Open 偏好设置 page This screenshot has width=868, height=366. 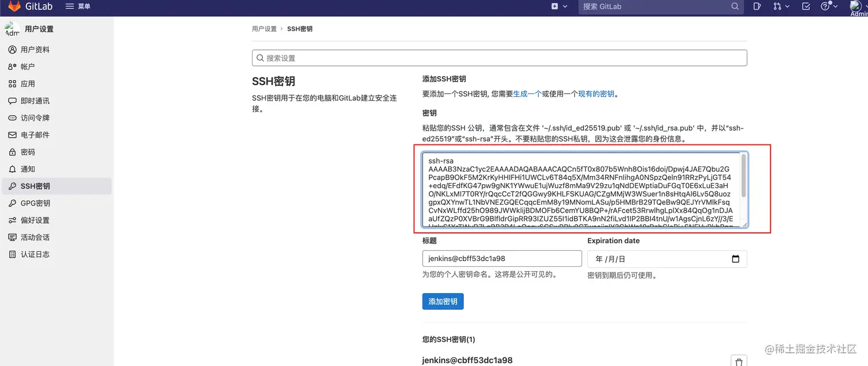click(x=57, y=220)
